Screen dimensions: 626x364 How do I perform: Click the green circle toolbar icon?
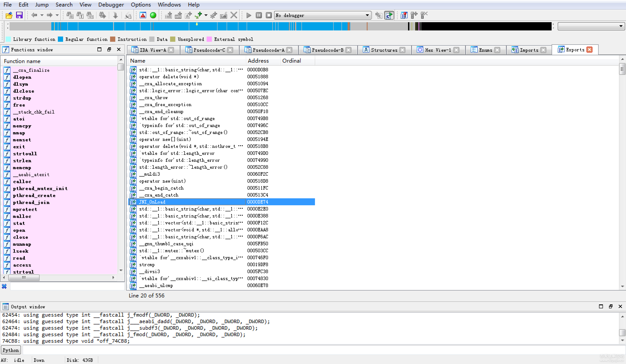coord(153,15)
